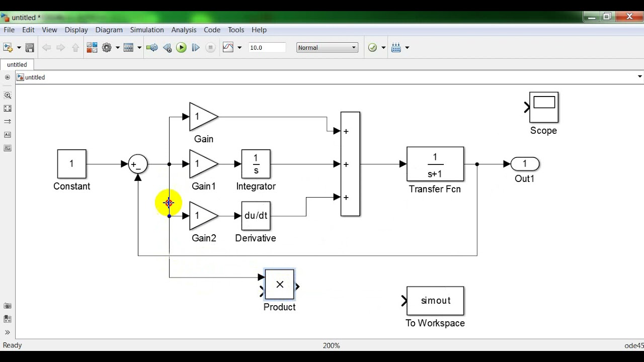644x362 pixels.
Task: Open the Analysis menu
Action: [x=184, y=30]
